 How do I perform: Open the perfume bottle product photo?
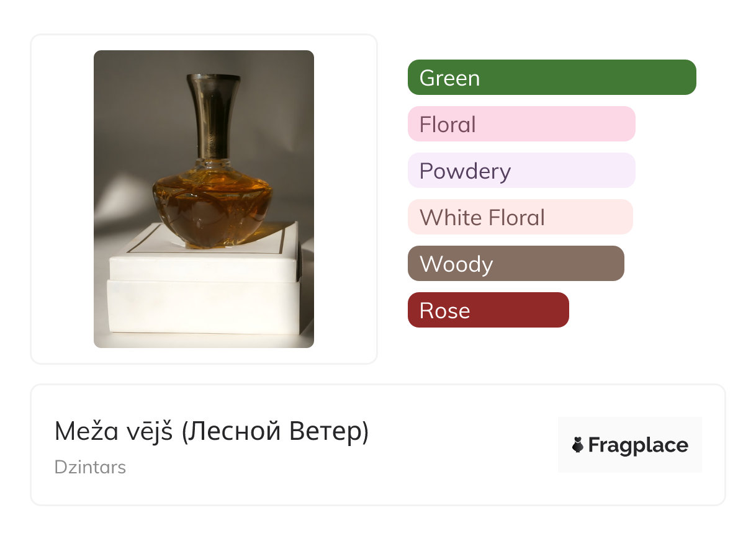click(x=204, y=199)
